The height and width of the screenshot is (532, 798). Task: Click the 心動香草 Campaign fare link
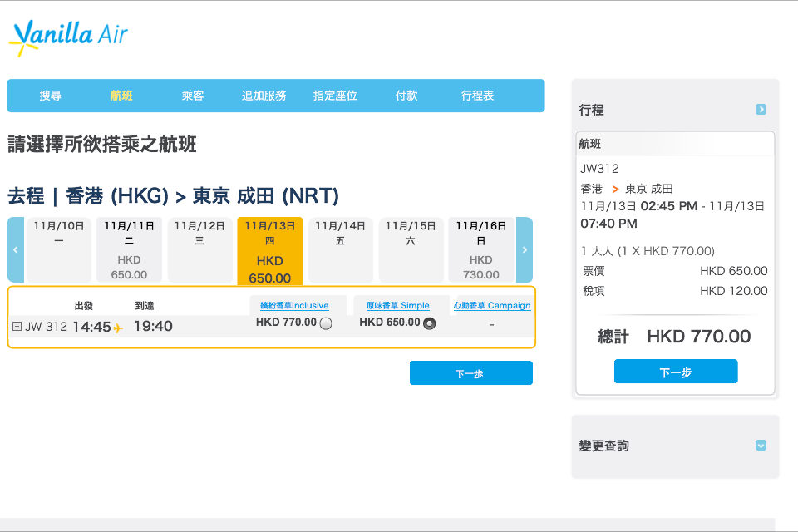[492, 305]
